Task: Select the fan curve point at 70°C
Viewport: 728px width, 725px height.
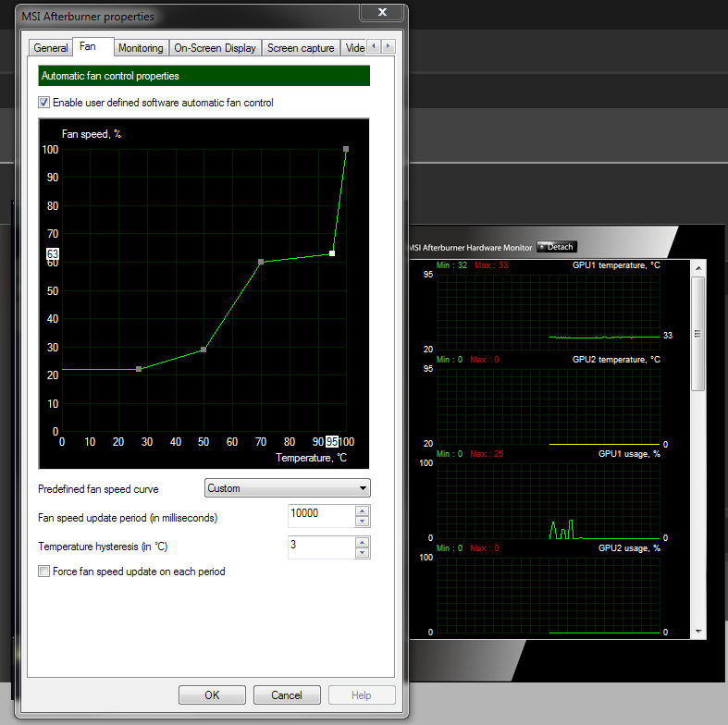Action: click(x=261, y=262)
